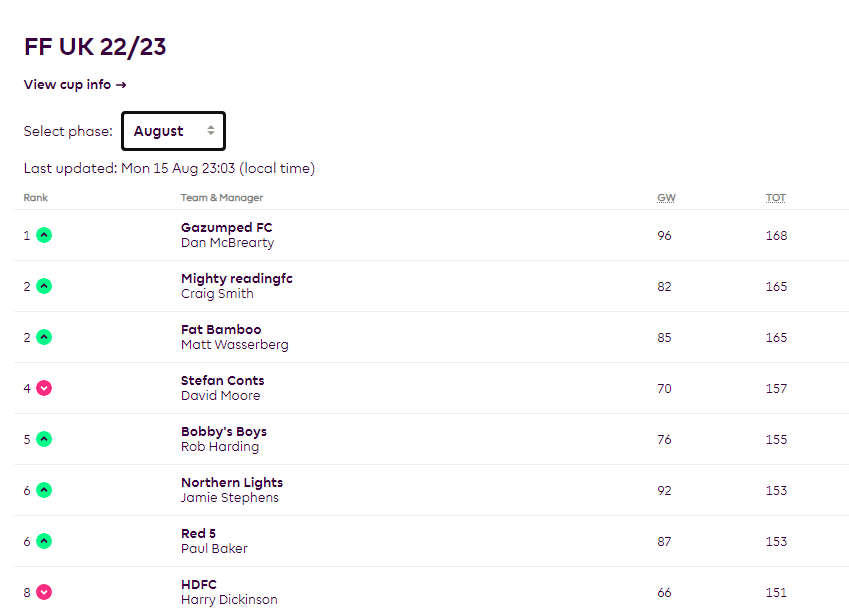Open Bobby's Boys team link
The width and height of the screenshot is (849, 612).
224,432
